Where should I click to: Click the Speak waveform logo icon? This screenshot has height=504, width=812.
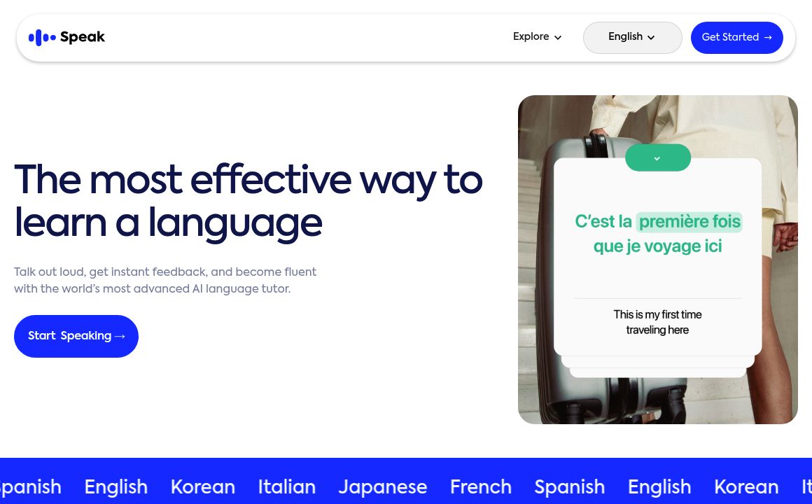point(41,38)
